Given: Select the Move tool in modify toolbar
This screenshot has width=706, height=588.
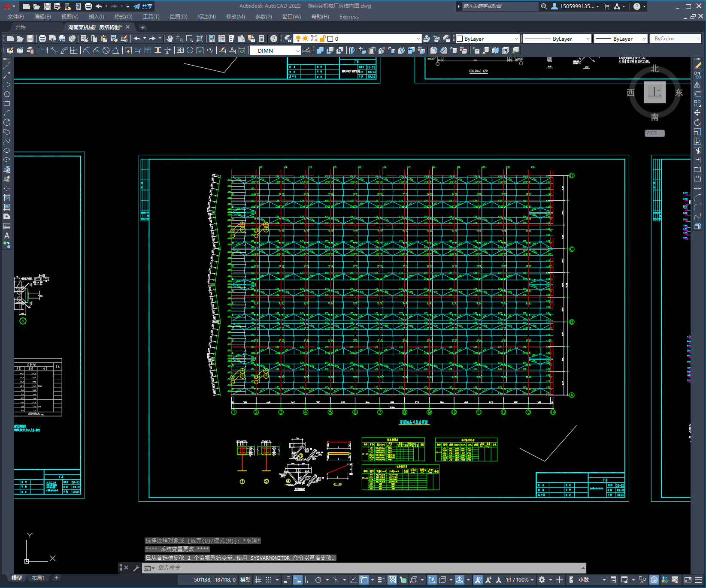Looking at the screenshot, I should 697,113.
